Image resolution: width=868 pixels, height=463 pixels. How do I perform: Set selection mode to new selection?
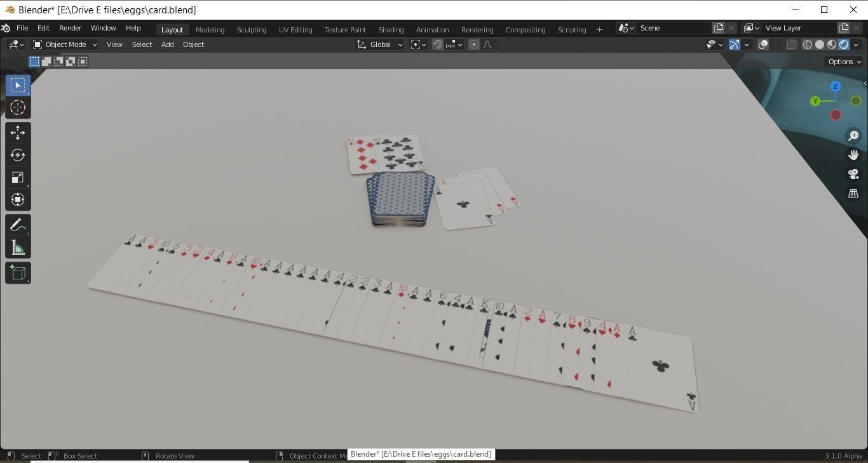[x=34, y=62]
